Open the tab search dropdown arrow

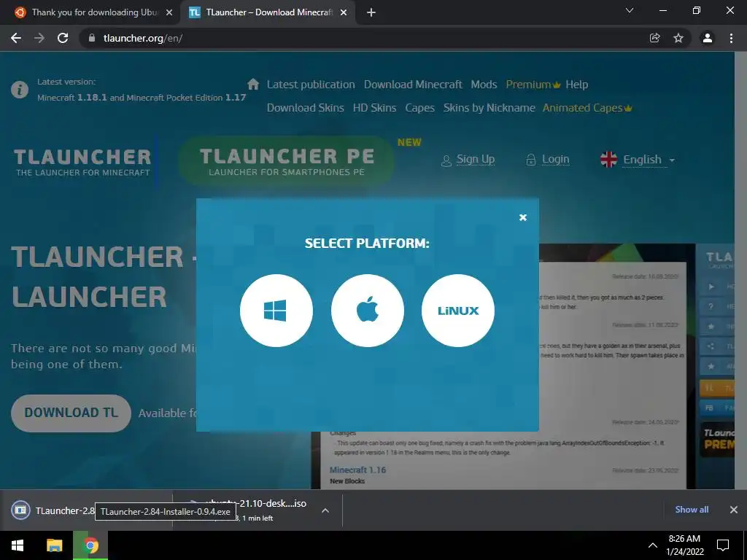point(630,10)
